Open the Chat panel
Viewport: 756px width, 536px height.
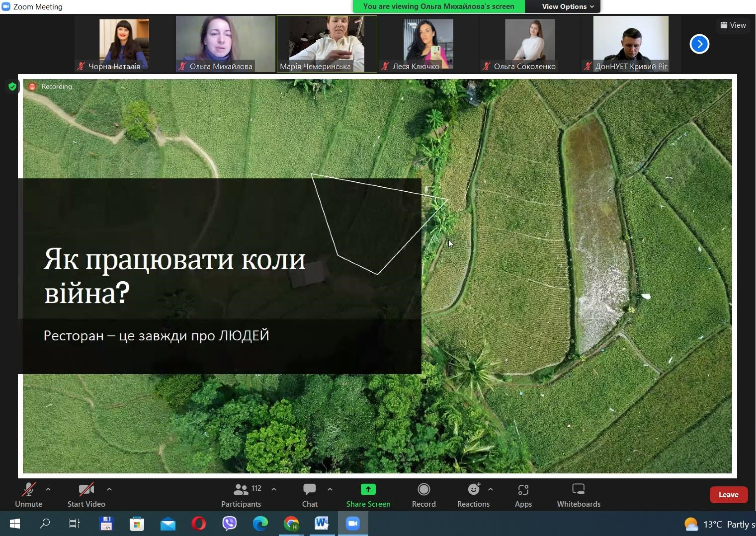tap(310, 495)
